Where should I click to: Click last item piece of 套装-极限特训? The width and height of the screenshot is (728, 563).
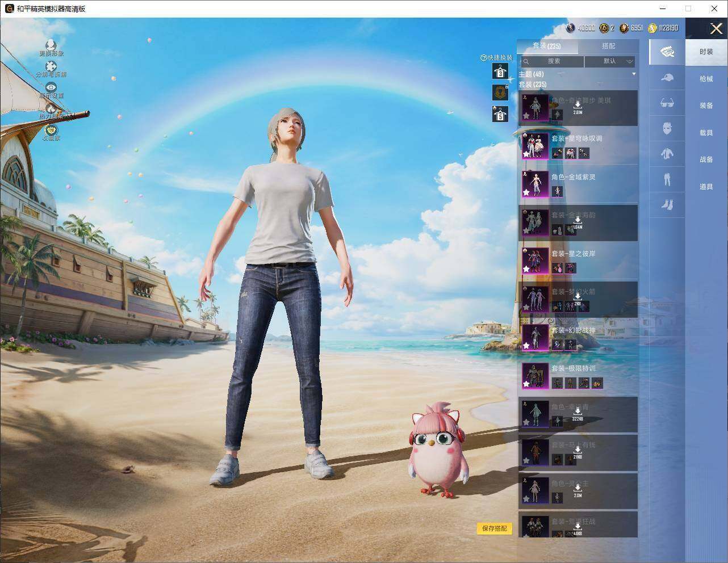pos(597,384)
